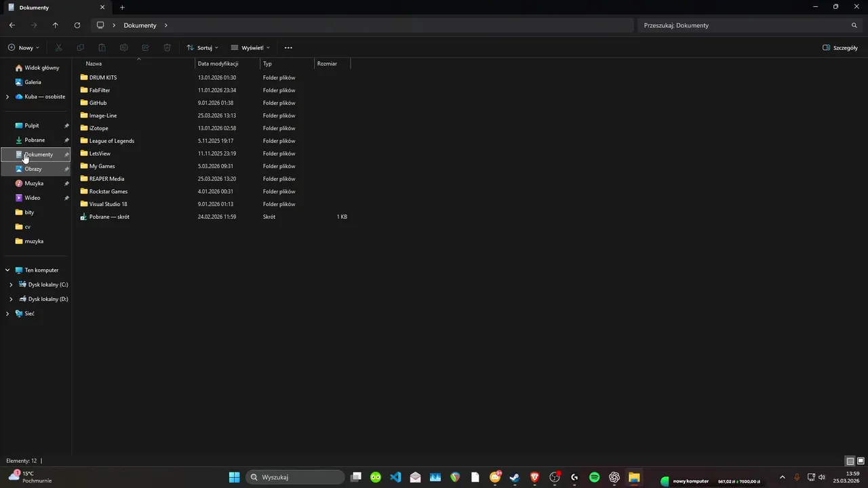Click Dokumenty breadcrumb in address bar

(140, 25)
